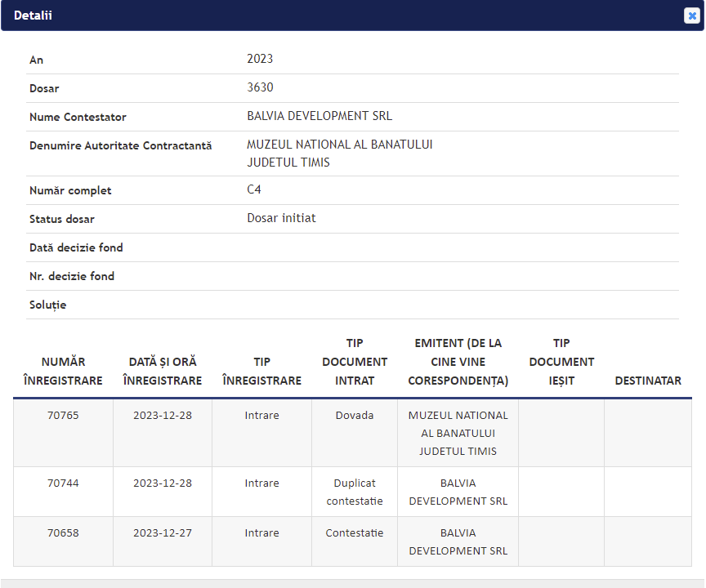Image resolution: width=706 pixels, height=588 pixels.
Task: Close the Detalii dialog
Action: coord(691,16)
